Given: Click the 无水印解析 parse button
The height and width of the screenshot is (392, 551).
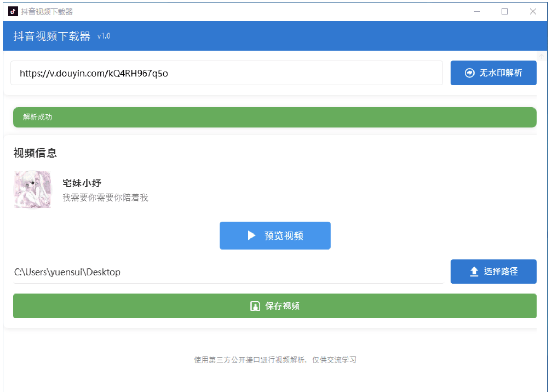Looking at the screenshot, I should click(x=493, y=73).
